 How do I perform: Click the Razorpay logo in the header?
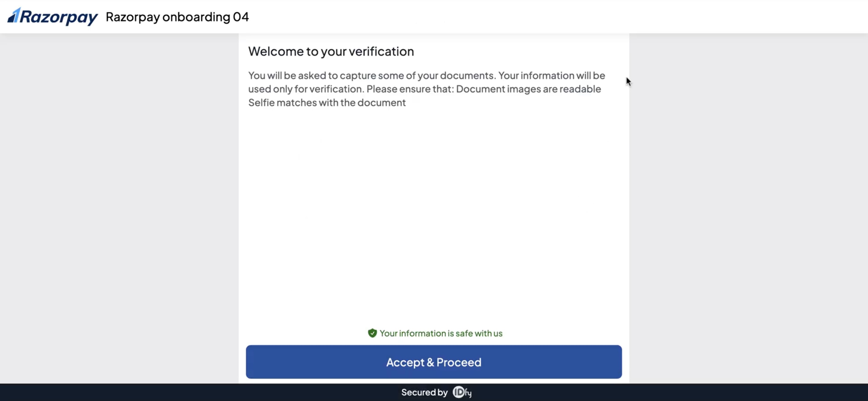pos(52,17)
